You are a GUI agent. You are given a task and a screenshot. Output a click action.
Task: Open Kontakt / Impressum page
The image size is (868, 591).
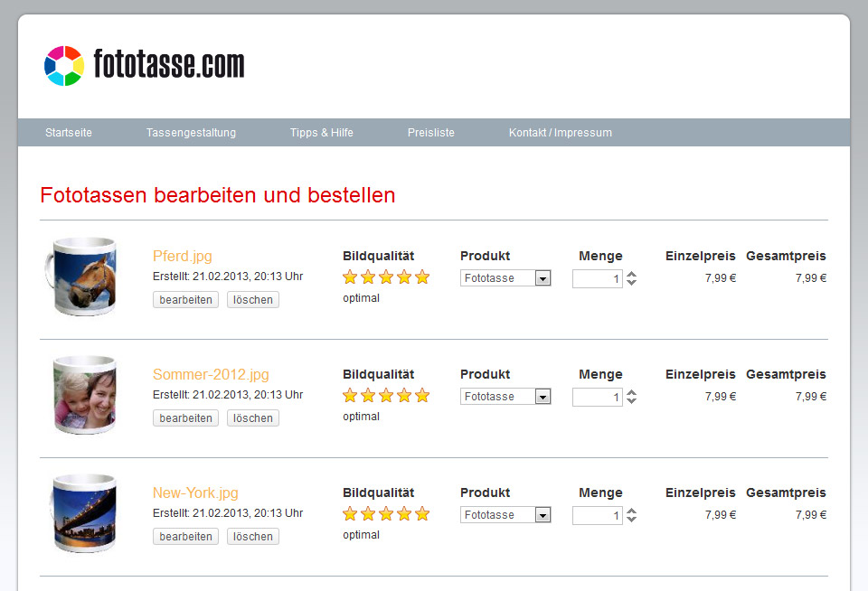tap(561, 133)
